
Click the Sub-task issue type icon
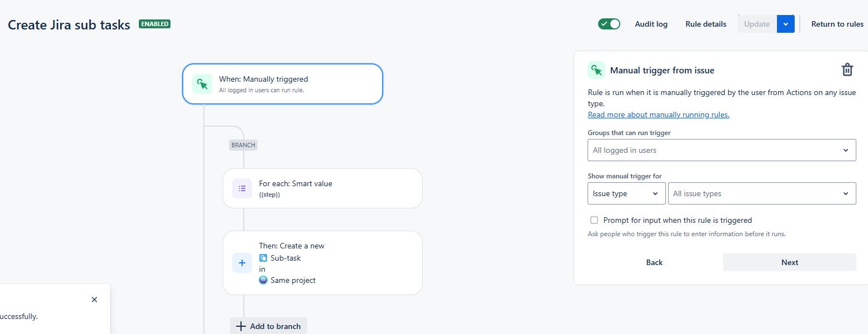tap(263, 258)
